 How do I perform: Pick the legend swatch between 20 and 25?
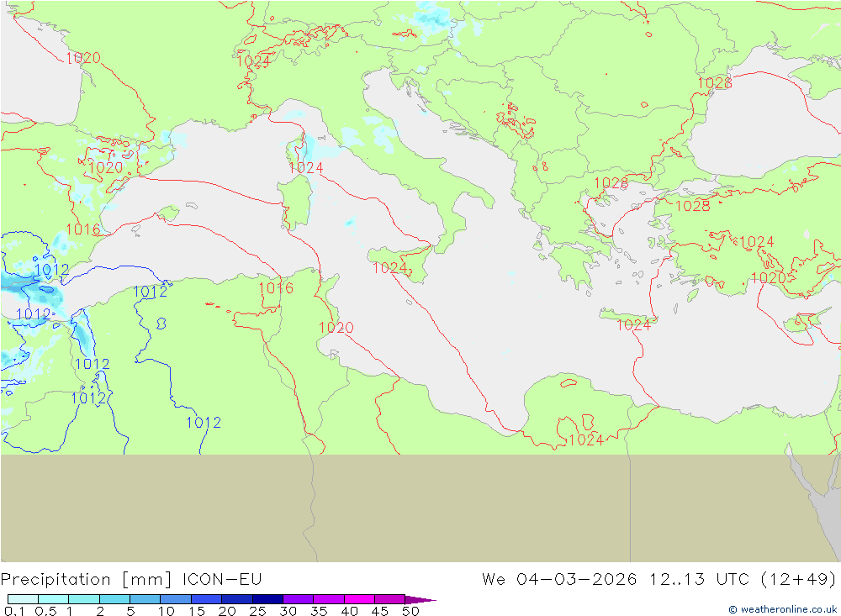coord(236,599)
